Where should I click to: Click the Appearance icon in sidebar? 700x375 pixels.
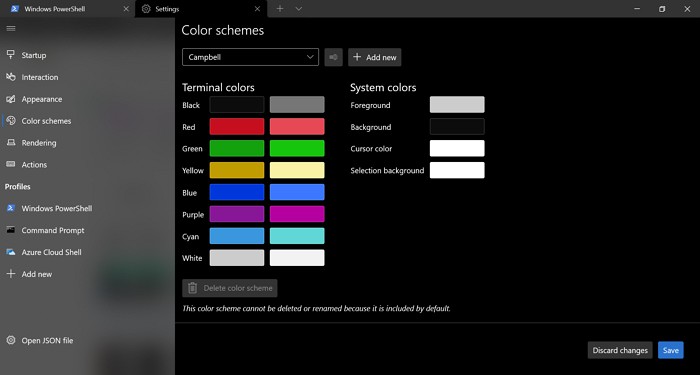point(11,99)
